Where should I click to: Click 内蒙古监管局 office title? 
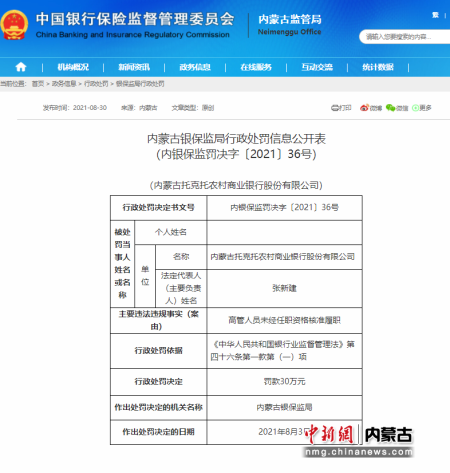(290, 19)
